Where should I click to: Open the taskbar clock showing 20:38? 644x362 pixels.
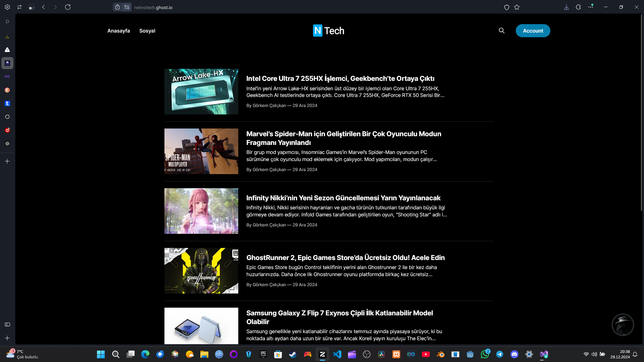tap(620, 354)
